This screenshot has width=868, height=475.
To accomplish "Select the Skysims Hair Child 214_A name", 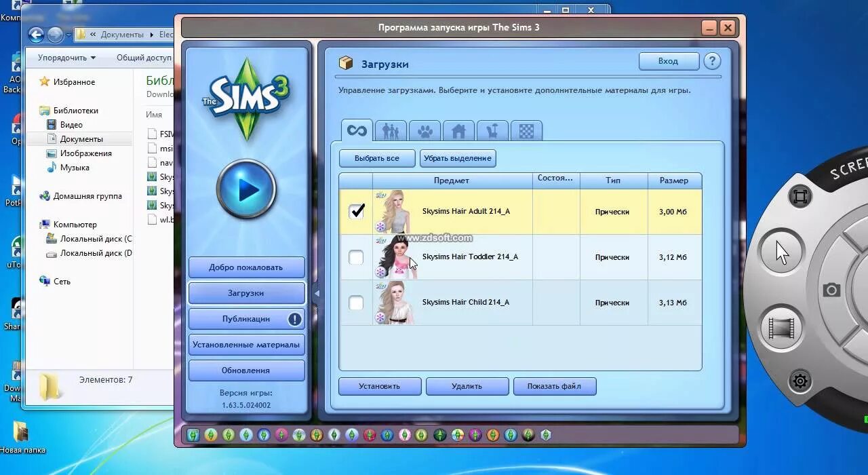I will [465, 302].
